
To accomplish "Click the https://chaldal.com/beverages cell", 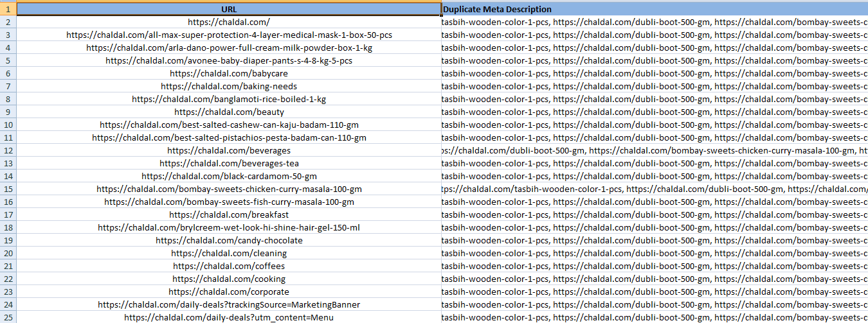I will click(229, 150).
